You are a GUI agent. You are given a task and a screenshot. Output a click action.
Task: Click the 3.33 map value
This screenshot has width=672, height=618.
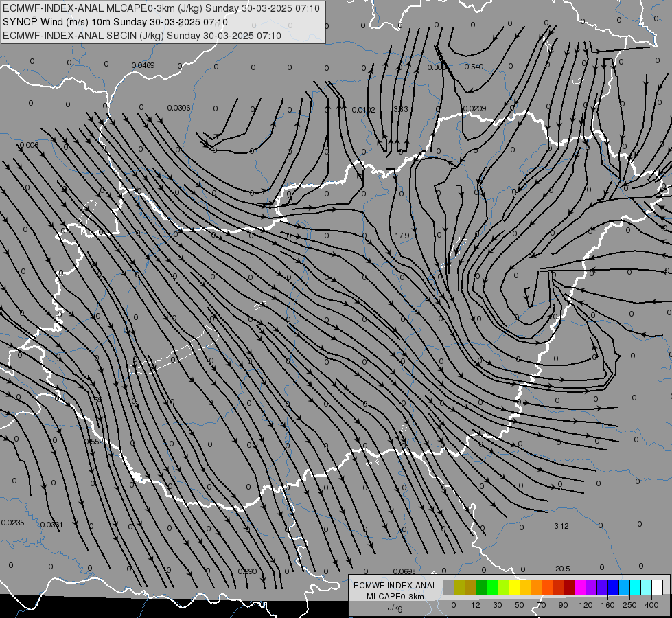click(x=401, y=109)
